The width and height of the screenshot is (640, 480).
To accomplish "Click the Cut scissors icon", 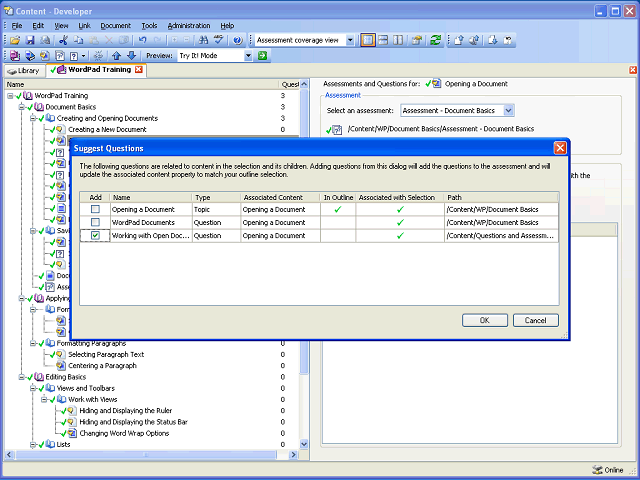I will click(63, 40).
